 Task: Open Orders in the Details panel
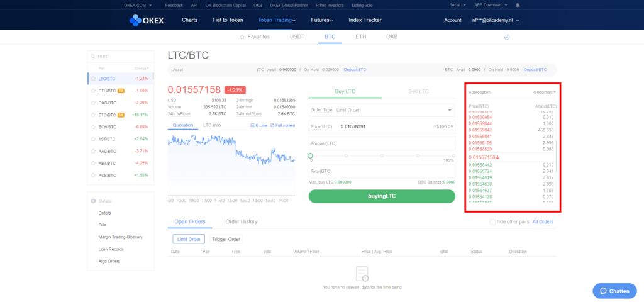105,213
